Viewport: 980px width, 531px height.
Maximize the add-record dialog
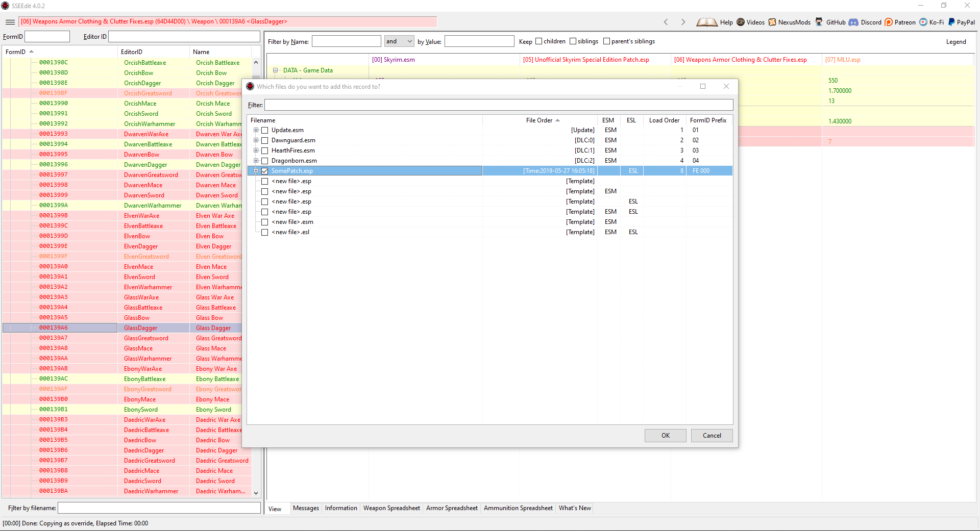703,86
